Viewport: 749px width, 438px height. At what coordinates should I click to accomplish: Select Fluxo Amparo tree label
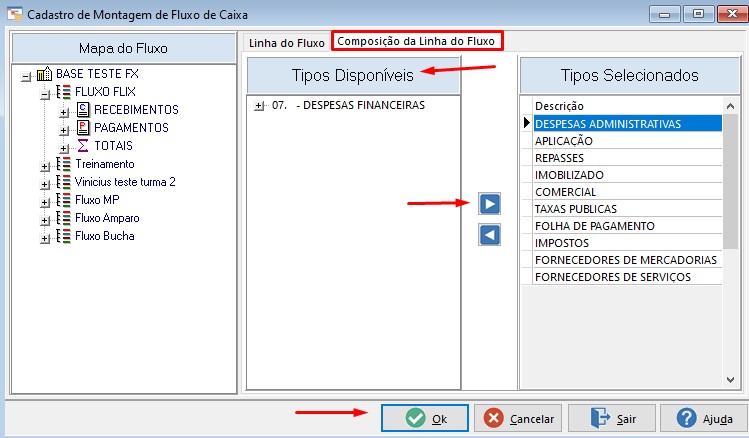(107, 218)
